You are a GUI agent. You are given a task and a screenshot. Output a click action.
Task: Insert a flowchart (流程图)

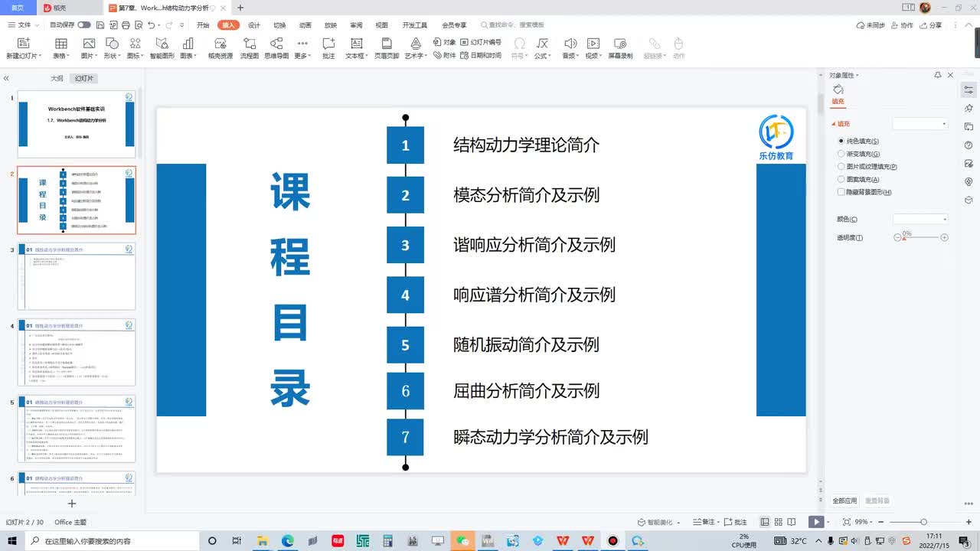point(250,44)
